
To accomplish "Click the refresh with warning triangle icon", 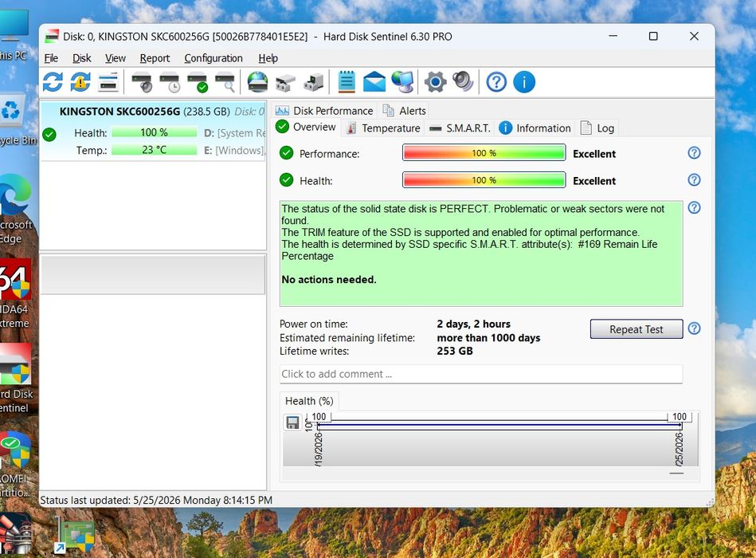I will [x=80, y=81].
